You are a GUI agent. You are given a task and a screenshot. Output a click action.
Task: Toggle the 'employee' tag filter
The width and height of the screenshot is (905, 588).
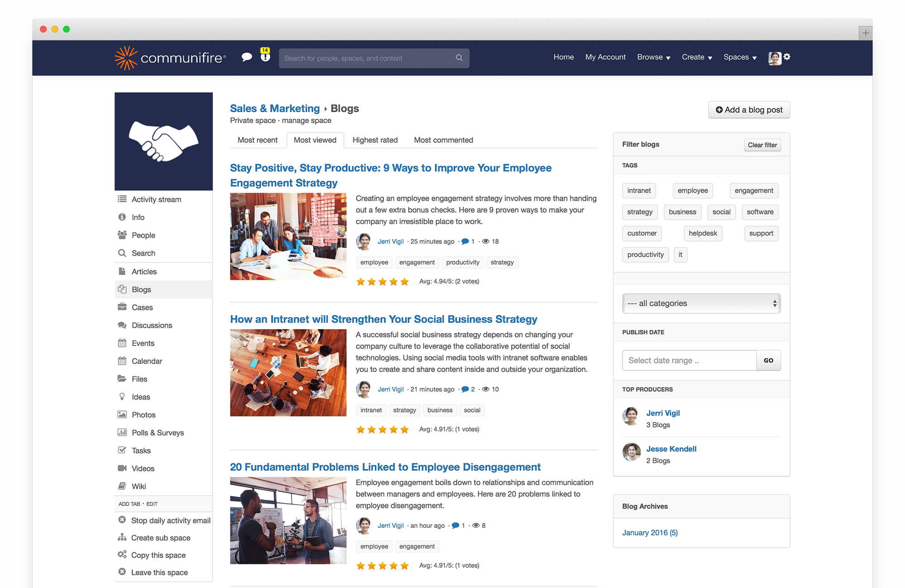pyautogui.click(x=693, y=190)
